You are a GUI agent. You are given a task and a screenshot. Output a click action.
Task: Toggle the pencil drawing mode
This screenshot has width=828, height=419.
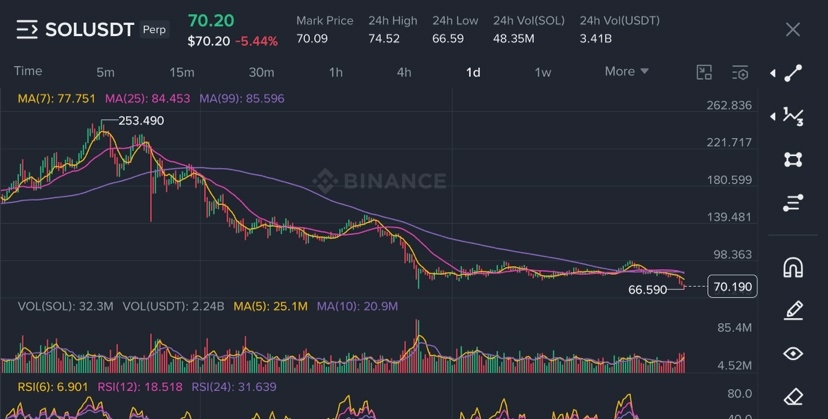(x=793, y=311)
